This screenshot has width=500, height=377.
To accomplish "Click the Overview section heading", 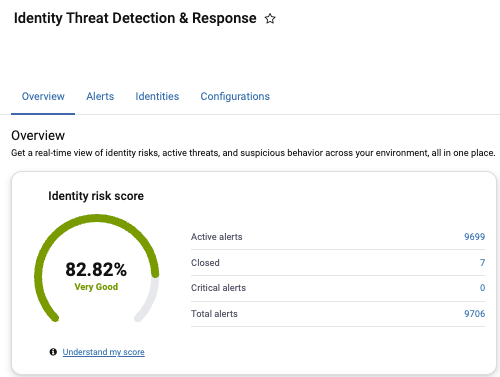I will tap(38, 136).
